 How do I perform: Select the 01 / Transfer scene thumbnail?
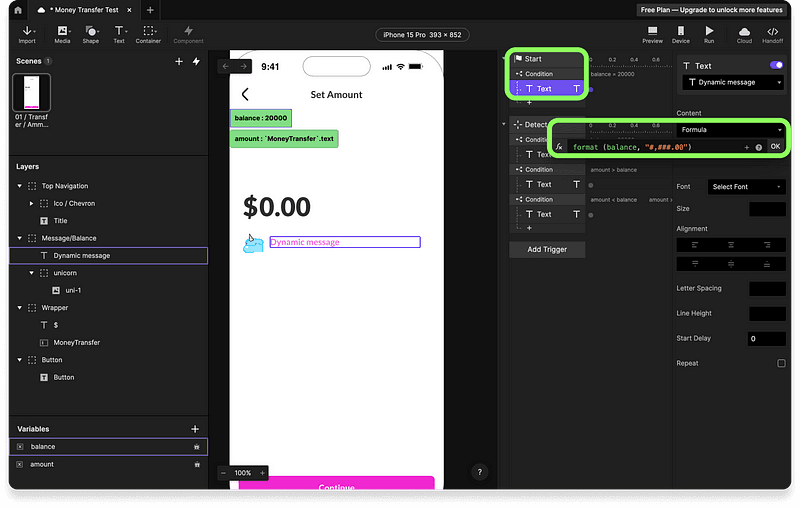(32, 92)
